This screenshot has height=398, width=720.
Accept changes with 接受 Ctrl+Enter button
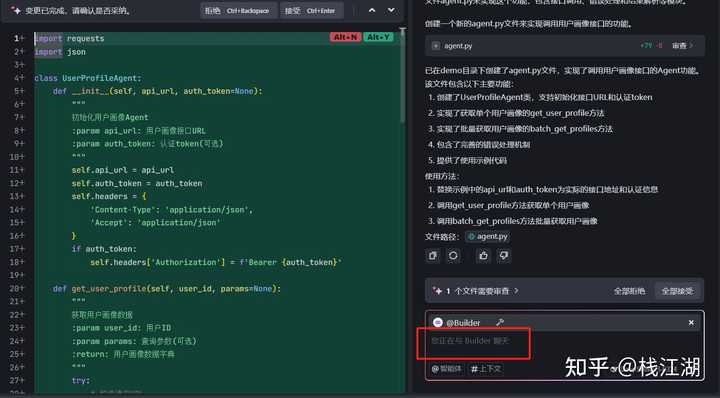(x=311, y=11)
